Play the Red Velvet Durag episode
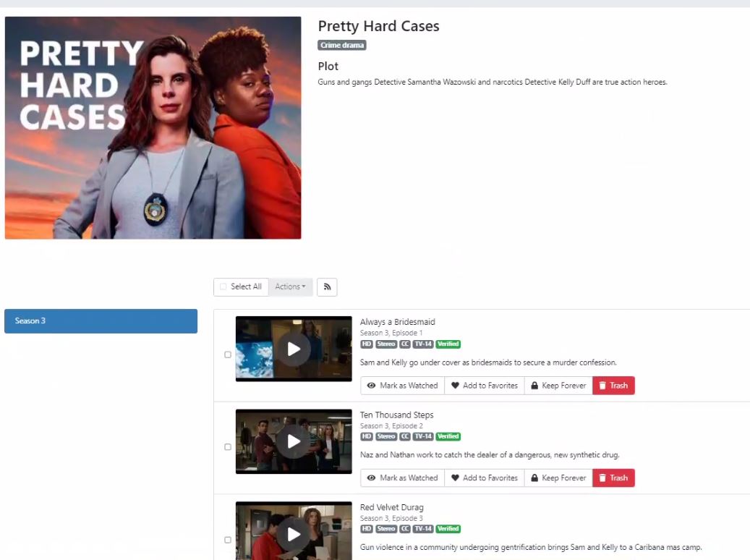Screen dimensions: 750x560 coord(293,534)
